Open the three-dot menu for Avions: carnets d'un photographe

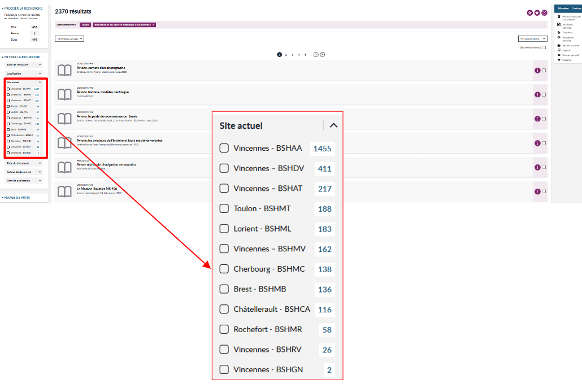pyautogui.click(x=537, y=71)
